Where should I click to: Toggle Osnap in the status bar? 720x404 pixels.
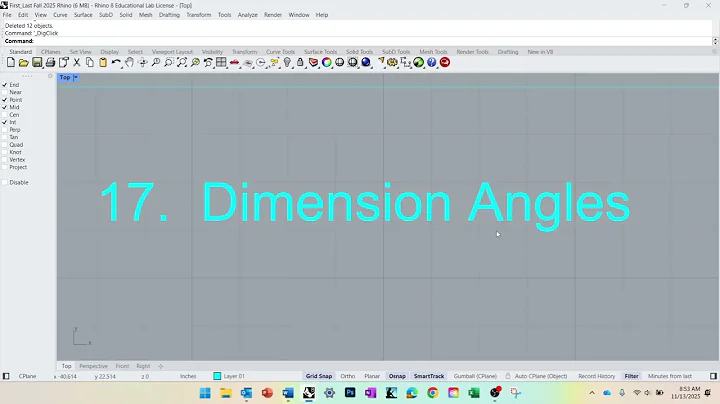397,376
